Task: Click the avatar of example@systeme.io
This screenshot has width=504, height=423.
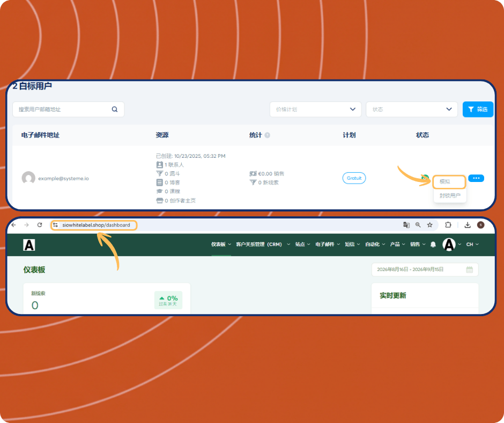Action: pos(28,178)
